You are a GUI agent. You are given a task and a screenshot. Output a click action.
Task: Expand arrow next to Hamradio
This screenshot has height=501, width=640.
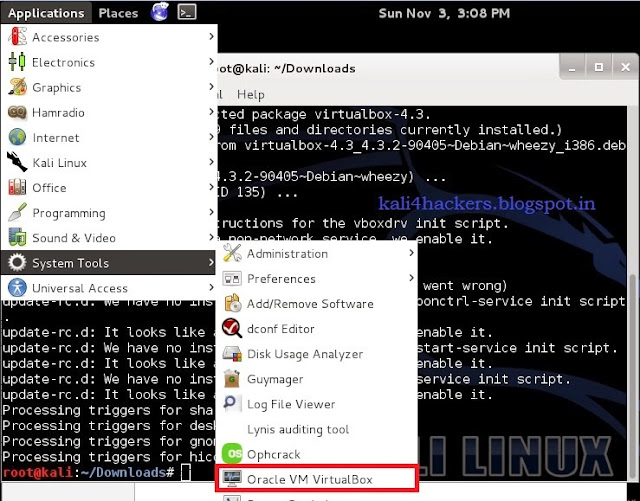click(211, 111)
